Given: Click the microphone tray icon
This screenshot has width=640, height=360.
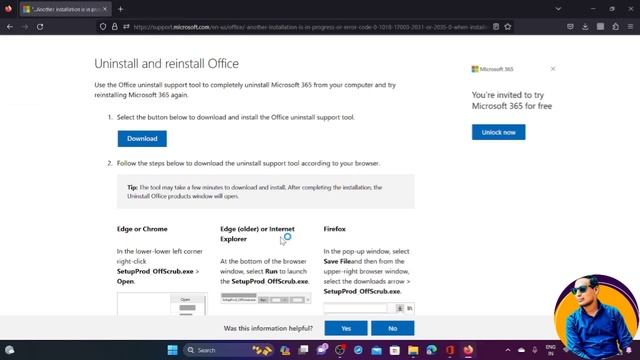Looking at the screenshot, I should [x=535, y=350].
